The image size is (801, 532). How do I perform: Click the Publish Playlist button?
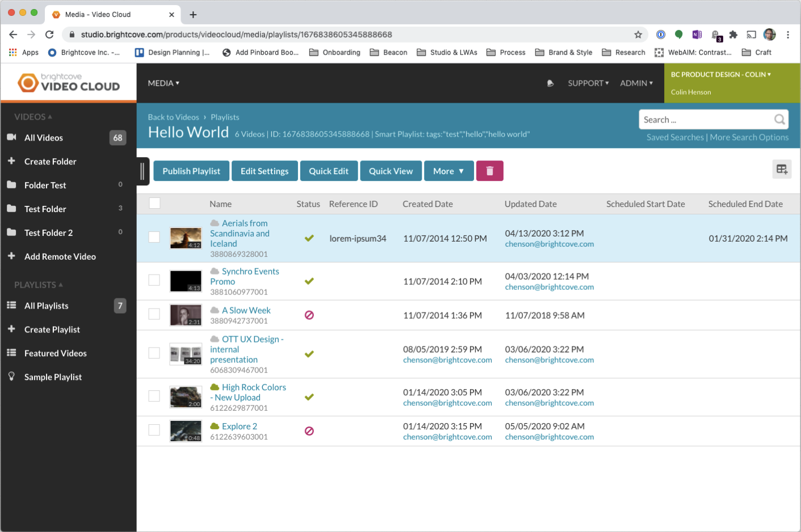coord(191,171)
